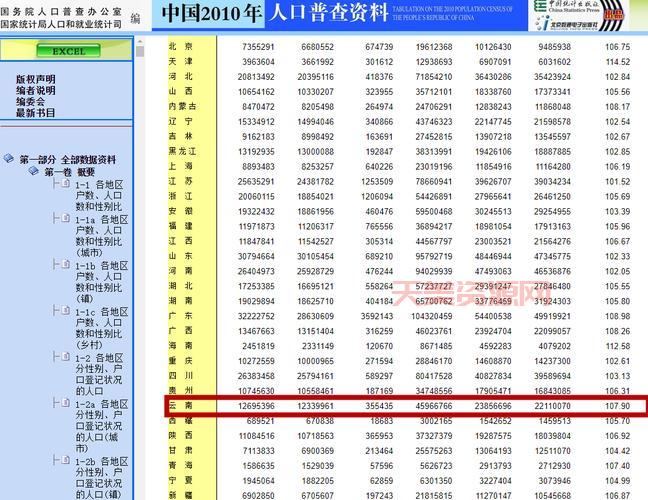Open the 最新书目 link
648x500 pixels.
click(x=36, y=112)
